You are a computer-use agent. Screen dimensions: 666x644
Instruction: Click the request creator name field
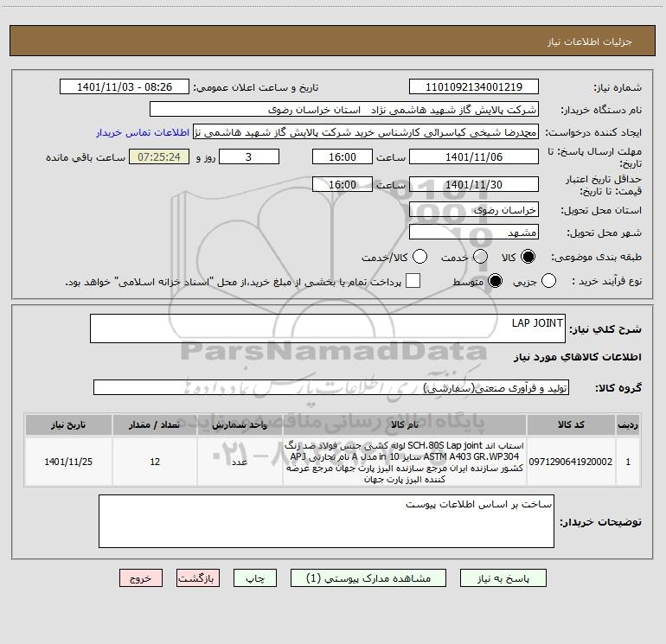366,132
